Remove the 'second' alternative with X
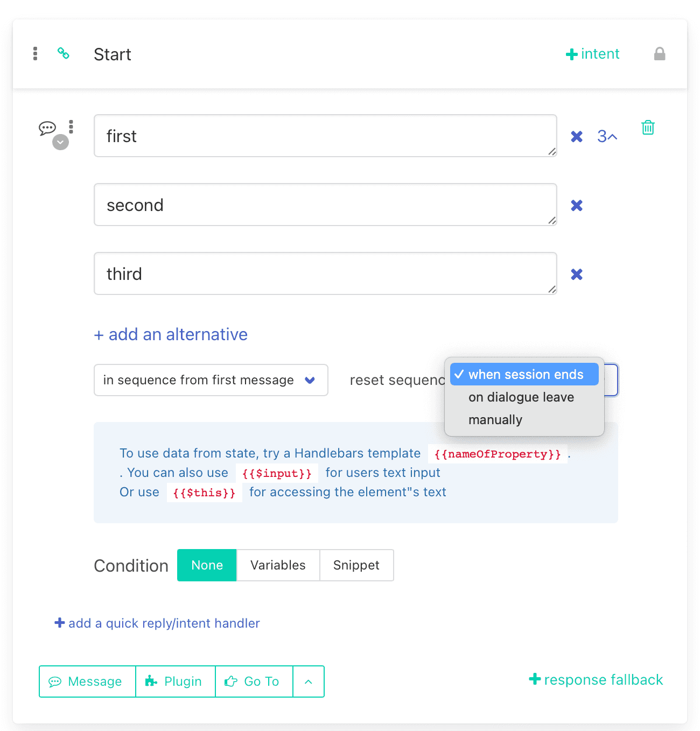The width and height of the screenshot is (700, 731). pos(577,206)
